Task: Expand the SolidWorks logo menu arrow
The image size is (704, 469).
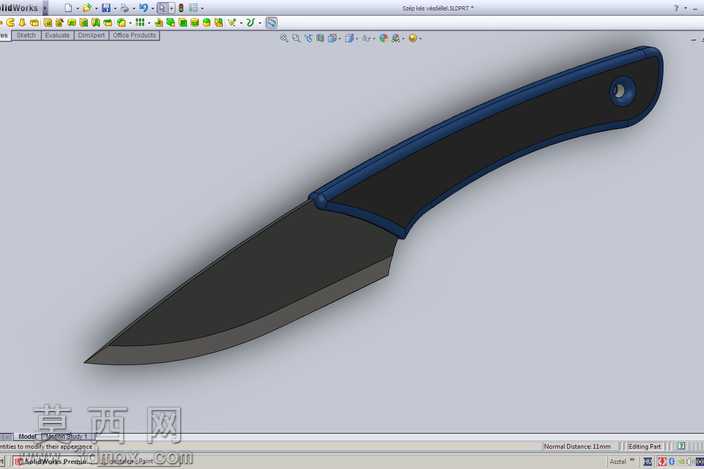Action: (x=45, y=8)
